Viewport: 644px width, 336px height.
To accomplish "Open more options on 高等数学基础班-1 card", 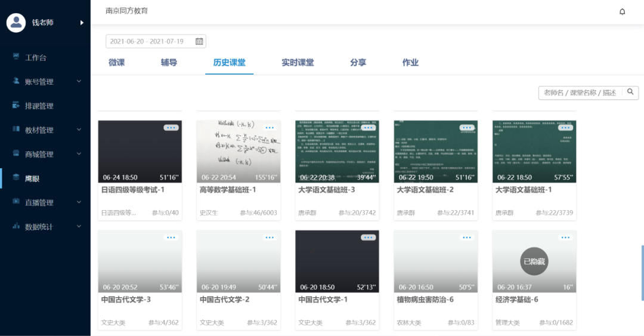I will click(x=270, y=128).
